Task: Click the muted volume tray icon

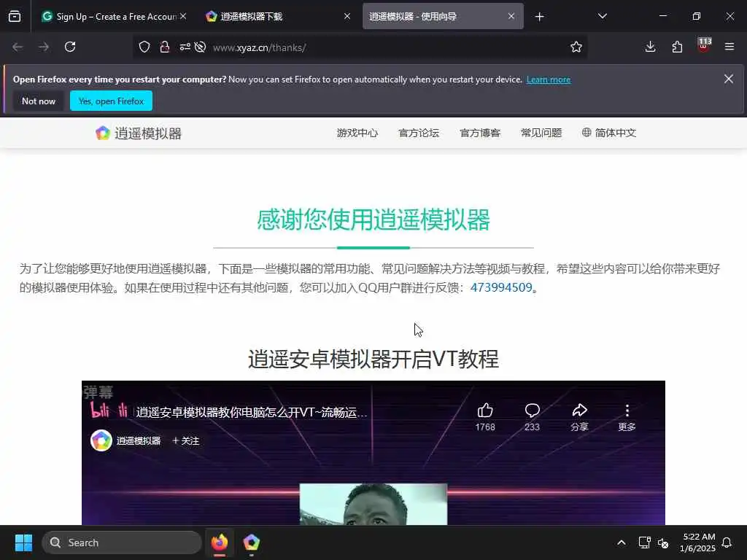Action: coord(663,542)
